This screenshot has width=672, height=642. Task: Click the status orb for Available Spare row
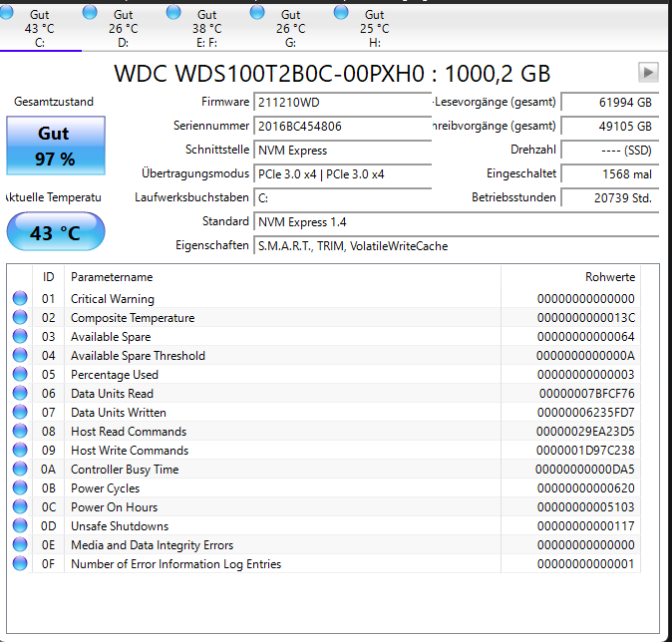(20, 336)
